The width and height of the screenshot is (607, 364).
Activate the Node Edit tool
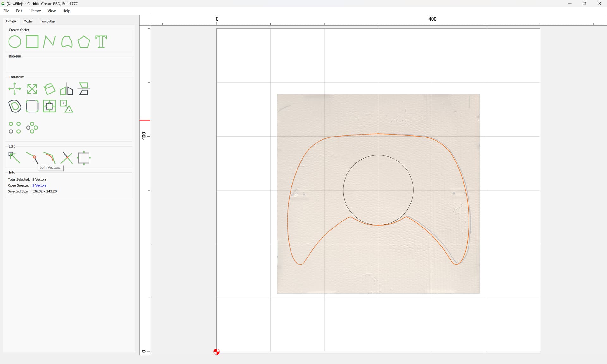point(15,157)
